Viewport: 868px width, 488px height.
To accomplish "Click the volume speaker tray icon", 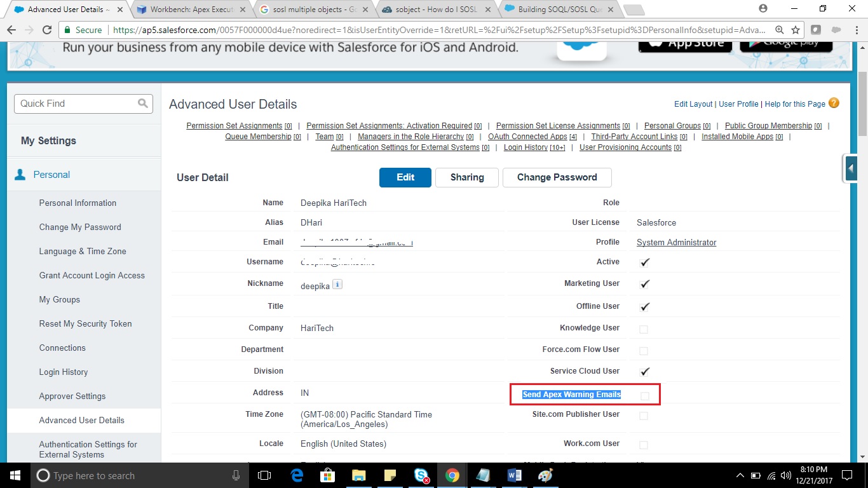I will coord(787,475).
